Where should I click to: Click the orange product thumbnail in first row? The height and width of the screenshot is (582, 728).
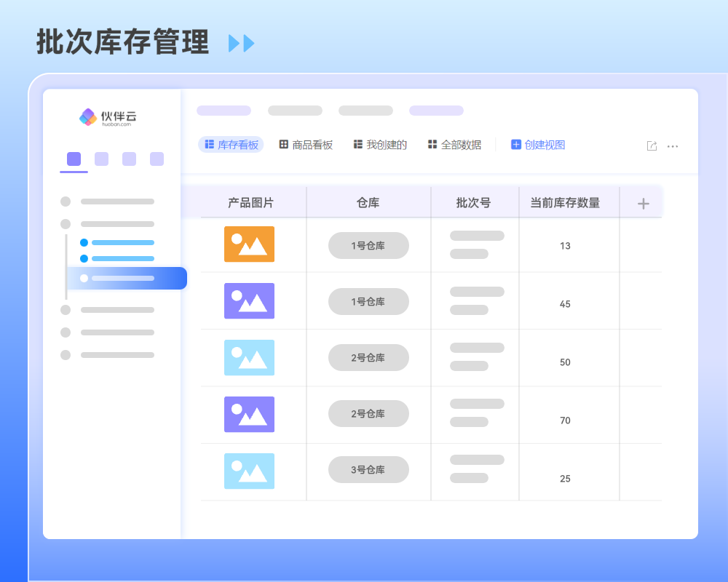[x=249, y=245]
